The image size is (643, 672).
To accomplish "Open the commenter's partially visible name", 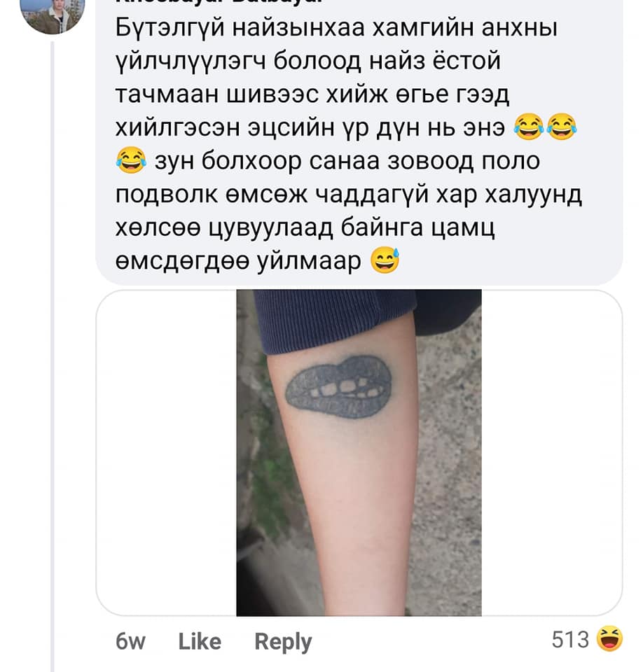I will (x=219, y=2).
